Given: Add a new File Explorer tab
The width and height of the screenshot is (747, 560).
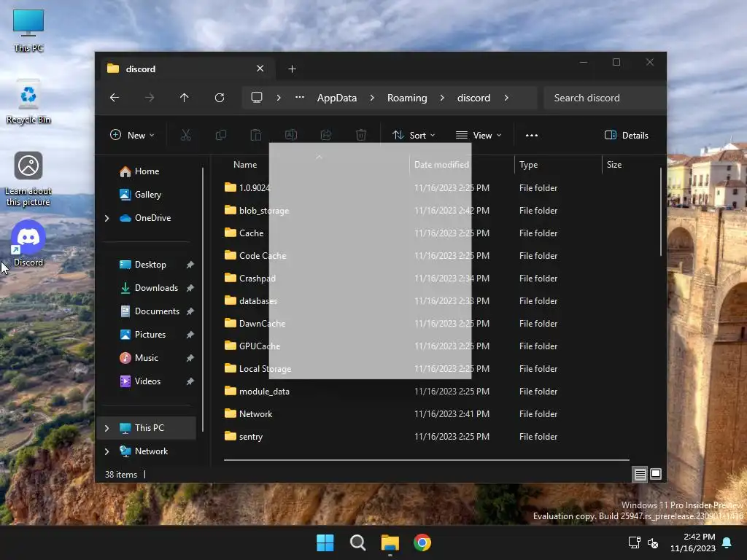Looking at the screenshot, I should 292,69.
